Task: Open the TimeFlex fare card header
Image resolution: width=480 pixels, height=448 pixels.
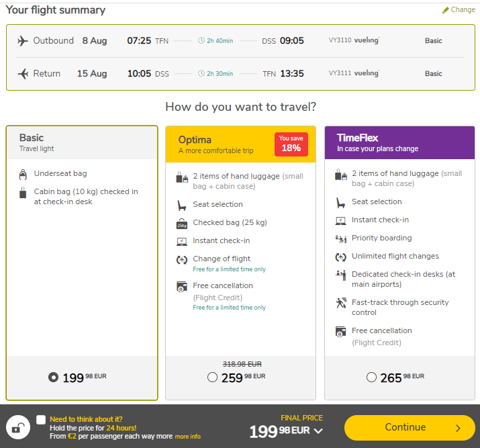Action: (x=400, y=142)
